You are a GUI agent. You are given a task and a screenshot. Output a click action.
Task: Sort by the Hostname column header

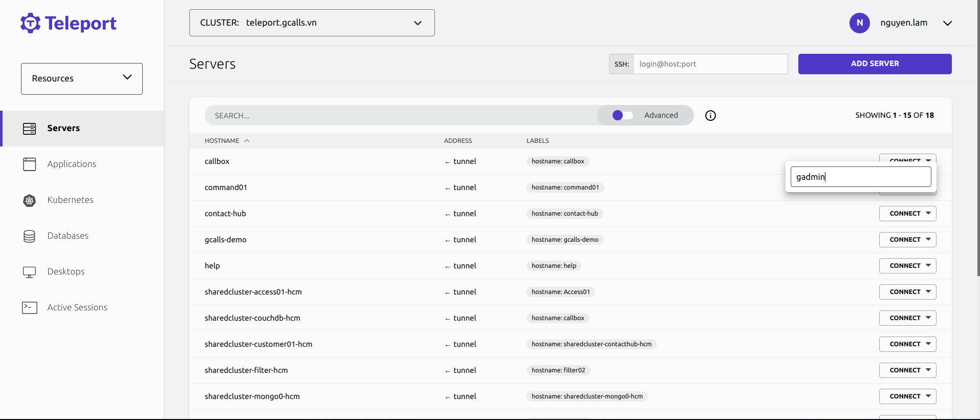pyautogui.click(x=222, y=141)
